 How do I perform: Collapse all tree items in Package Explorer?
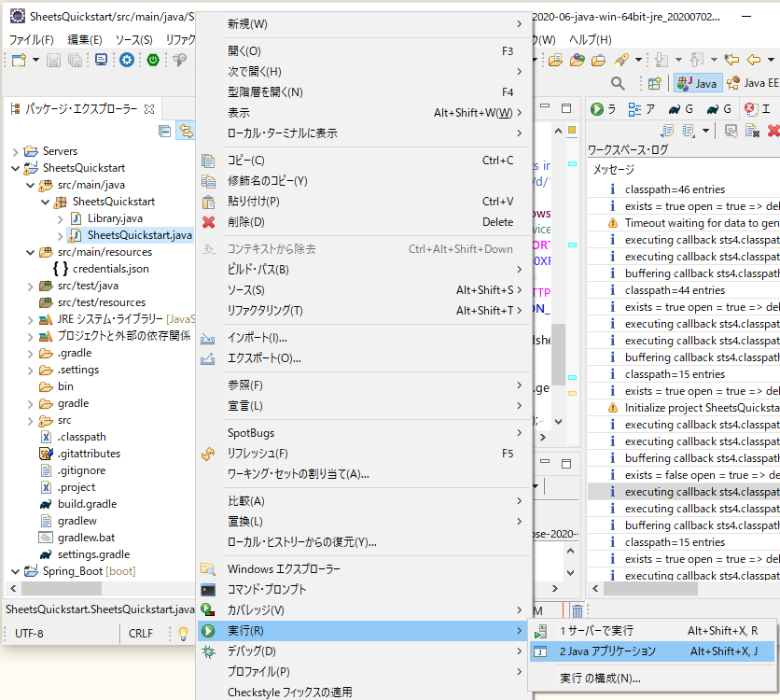[163, 130]
